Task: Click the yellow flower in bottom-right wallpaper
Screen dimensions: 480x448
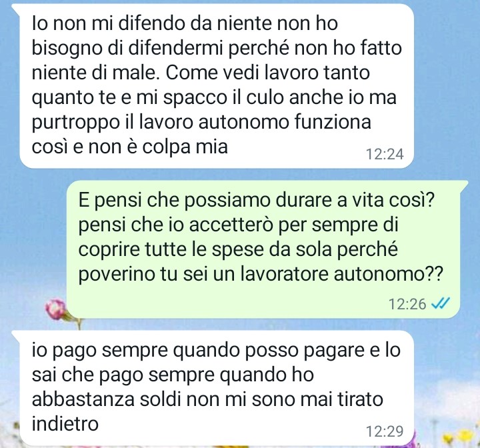Action: pyautogui.click(x=464, y=436)
